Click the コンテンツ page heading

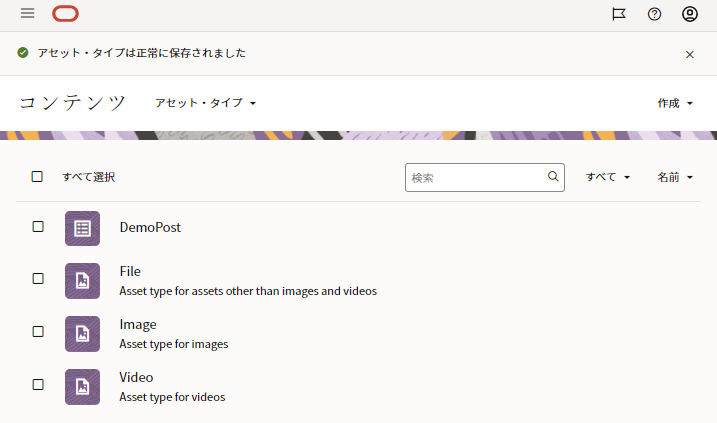[x=72, y=102]
